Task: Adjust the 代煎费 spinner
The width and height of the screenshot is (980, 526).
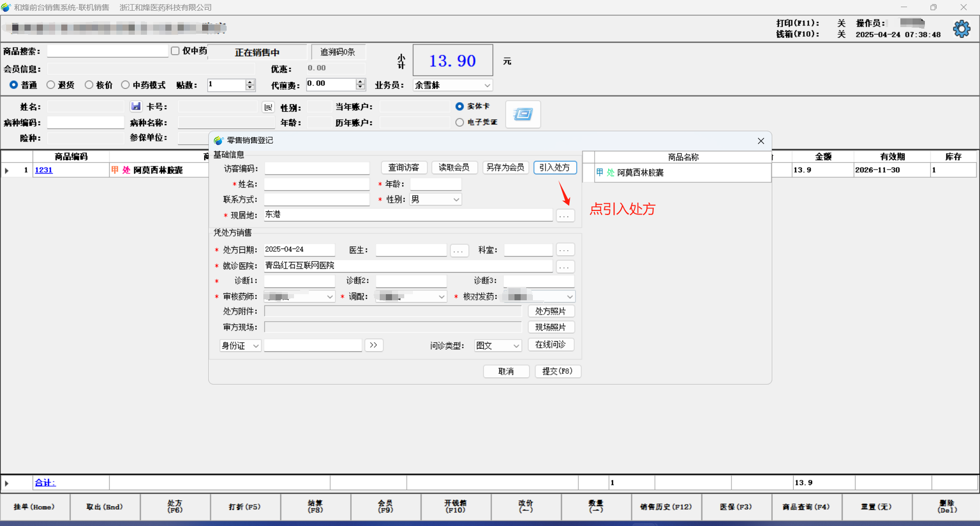Action: tap(360, 84)
